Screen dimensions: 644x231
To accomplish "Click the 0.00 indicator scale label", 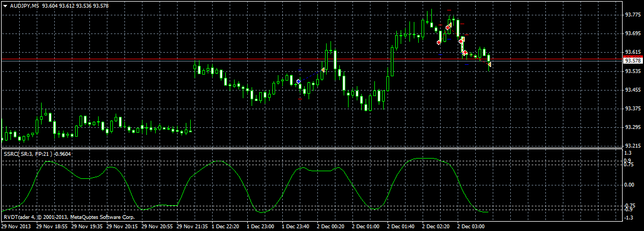I will click(x=629, y=184).
